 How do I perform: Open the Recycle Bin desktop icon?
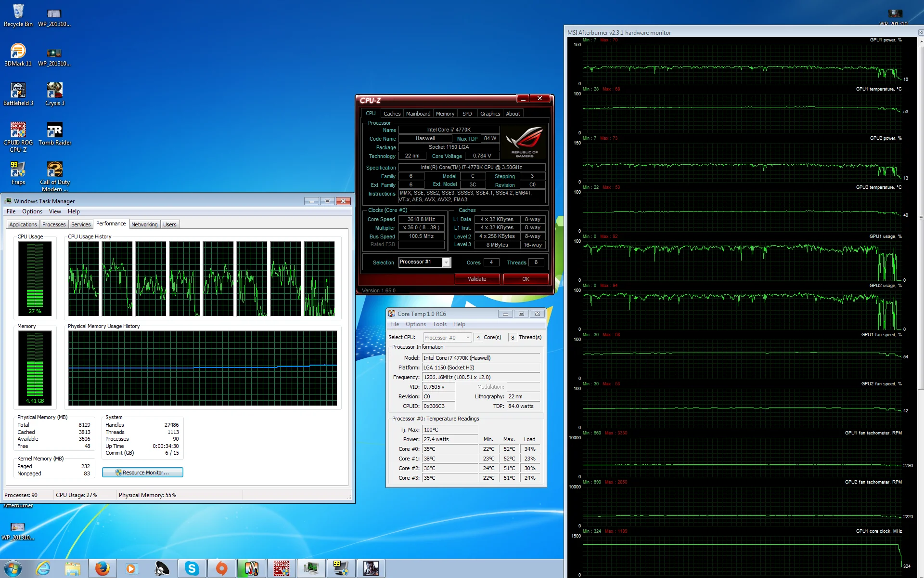tap(18, 15)
